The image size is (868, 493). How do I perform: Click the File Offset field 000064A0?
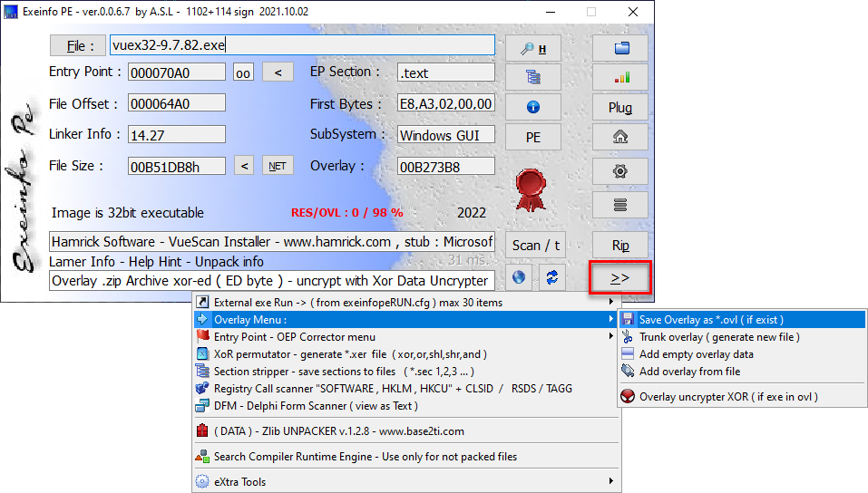[177, 103]
